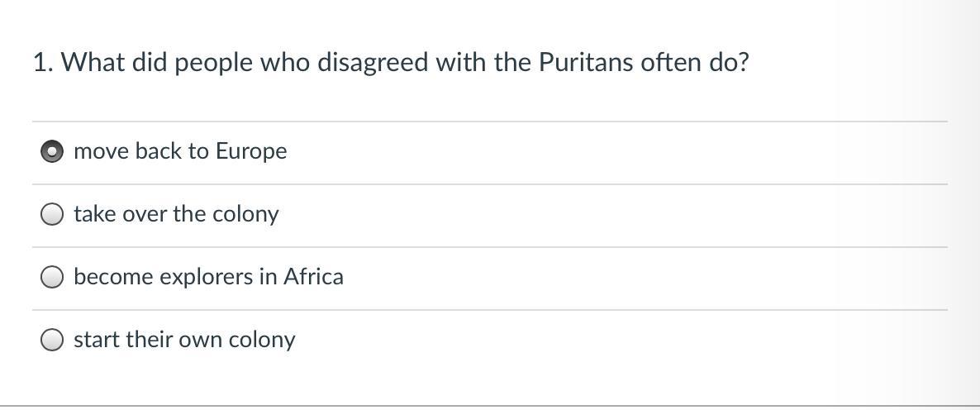Click the "become explorers in Africa" answer text

tap(208, 276)
